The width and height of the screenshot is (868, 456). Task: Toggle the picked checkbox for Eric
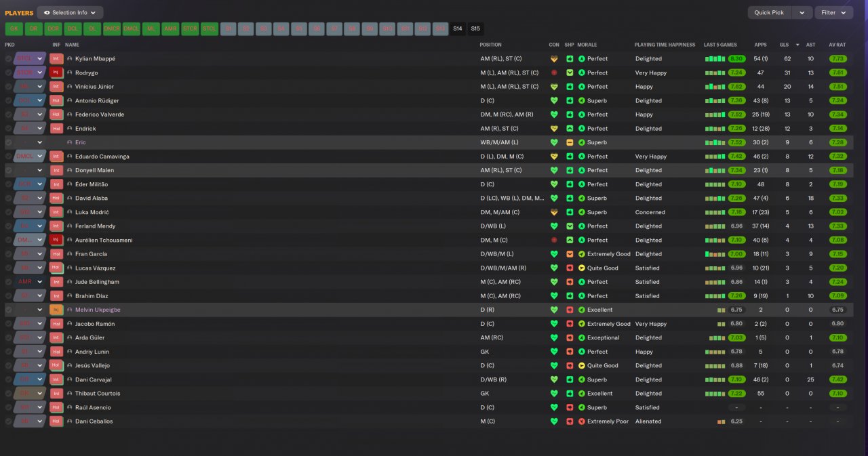[x=9, y=142]
